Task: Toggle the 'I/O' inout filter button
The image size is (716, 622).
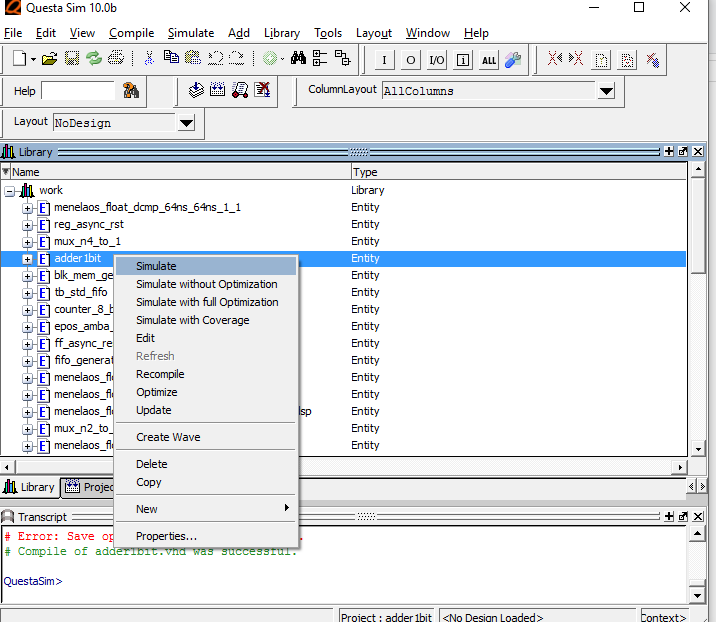Action: click(437, 60)
